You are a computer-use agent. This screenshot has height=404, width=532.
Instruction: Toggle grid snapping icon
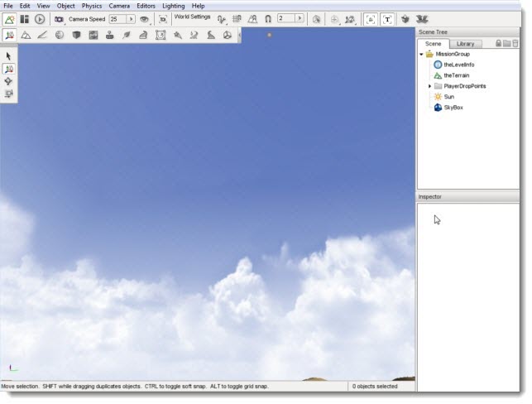tap(237, 19)
